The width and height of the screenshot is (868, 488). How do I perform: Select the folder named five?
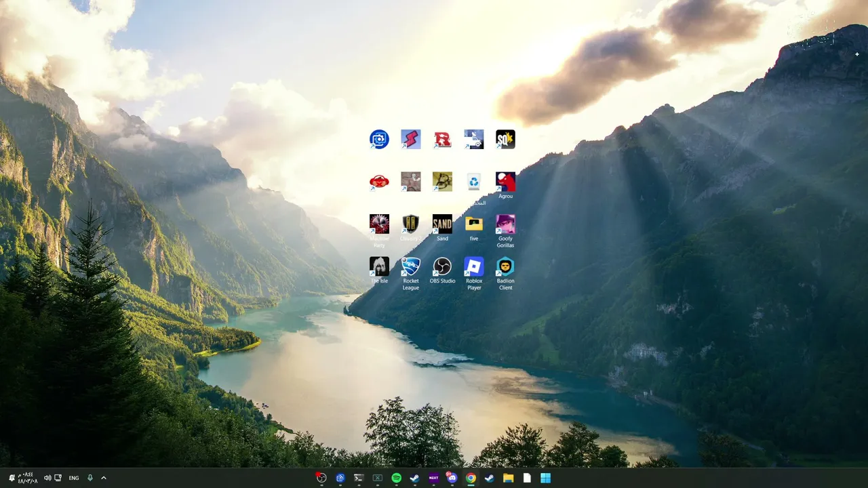(474, 228)
